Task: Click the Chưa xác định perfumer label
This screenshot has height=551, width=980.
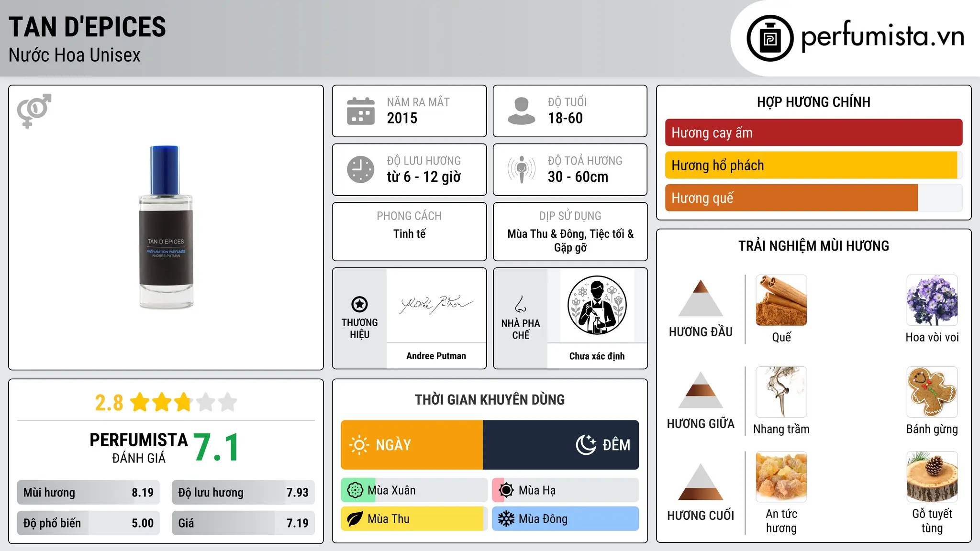Action: 597,356
